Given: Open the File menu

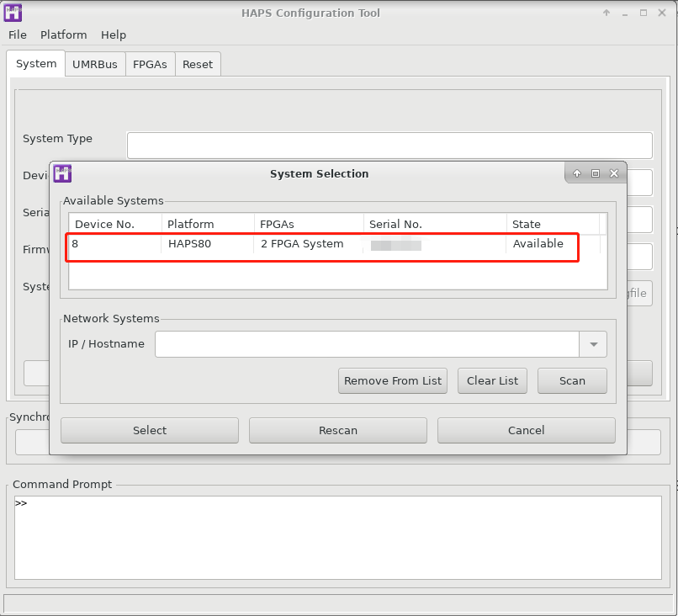Looking at the screenshot, I should [18, 35].
